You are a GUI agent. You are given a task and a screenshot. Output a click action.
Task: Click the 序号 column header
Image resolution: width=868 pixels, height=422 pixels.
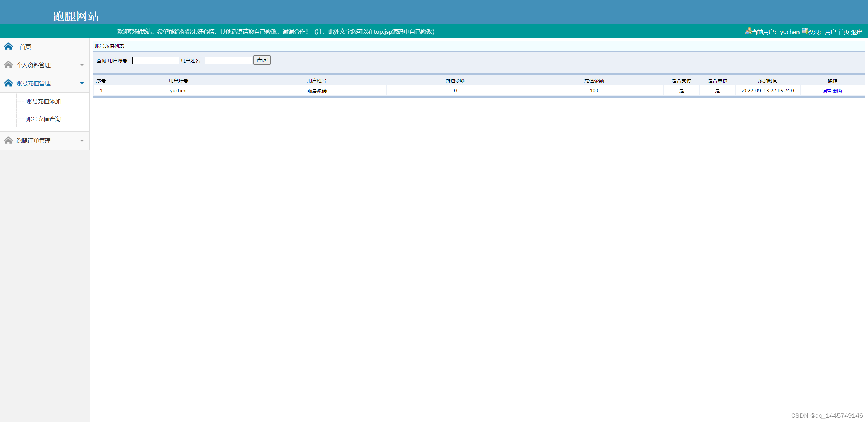(101, 81)
